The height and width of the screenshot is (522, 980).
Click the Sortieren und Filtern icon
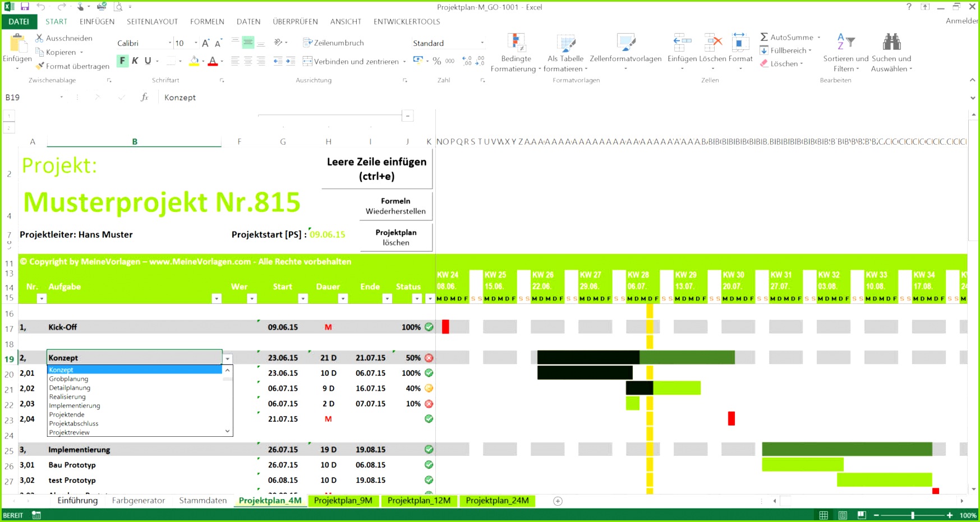tap(847, 41)
